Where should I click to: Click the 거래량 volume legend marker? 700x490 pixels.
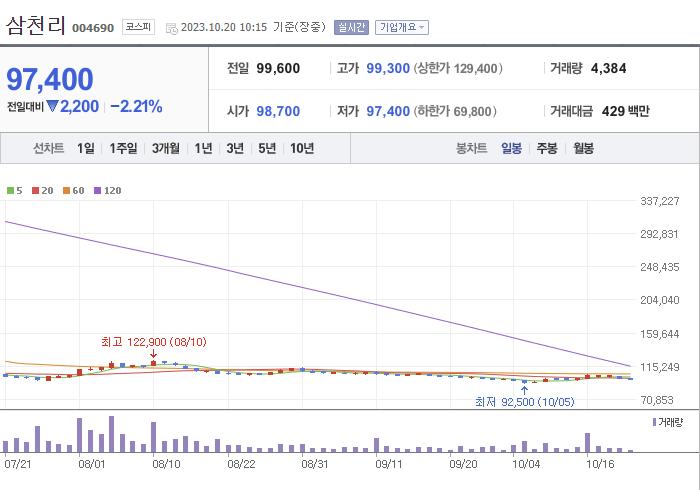654,422
